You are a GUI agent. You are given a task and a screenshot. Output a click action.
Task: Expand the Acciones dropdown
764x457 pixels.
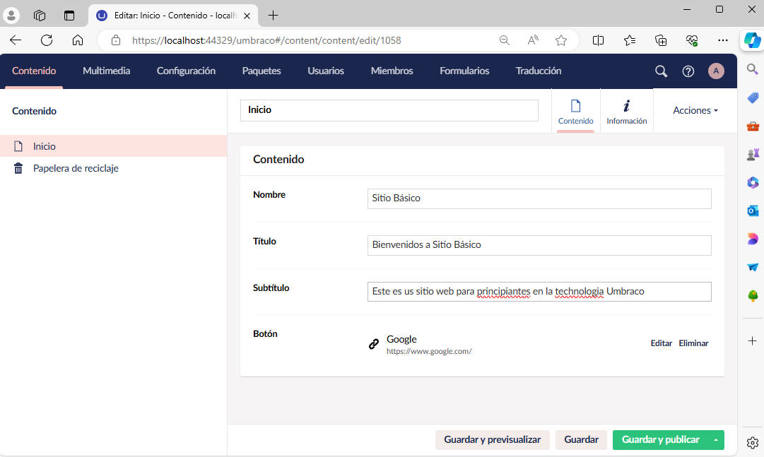click(x=695, y=110)
